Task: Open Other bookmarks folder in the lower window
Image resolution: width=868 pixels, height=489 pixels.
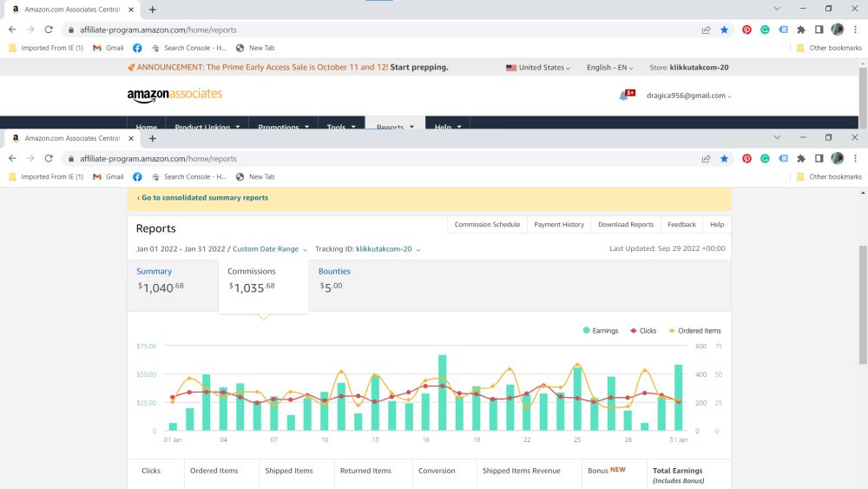Action: (829, 176)
